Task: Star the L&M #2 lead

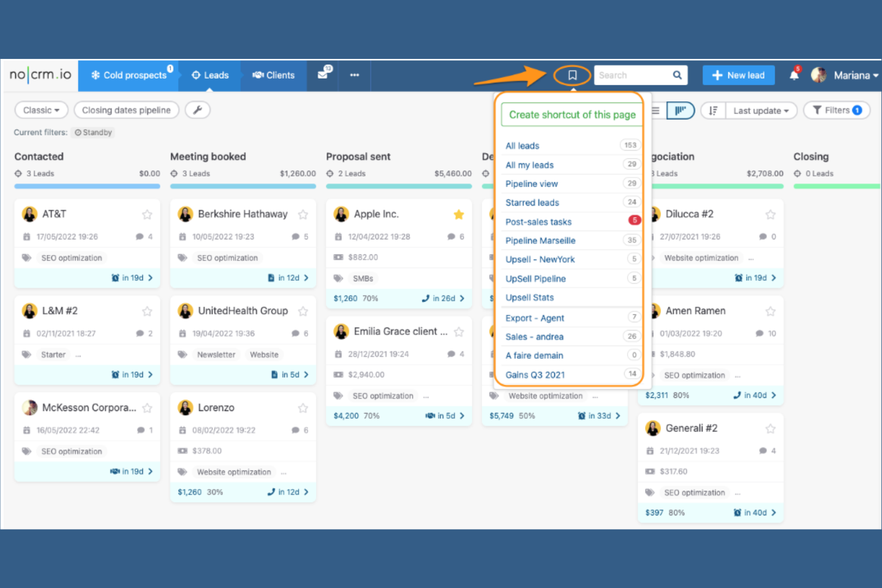Action: (147, 311)
